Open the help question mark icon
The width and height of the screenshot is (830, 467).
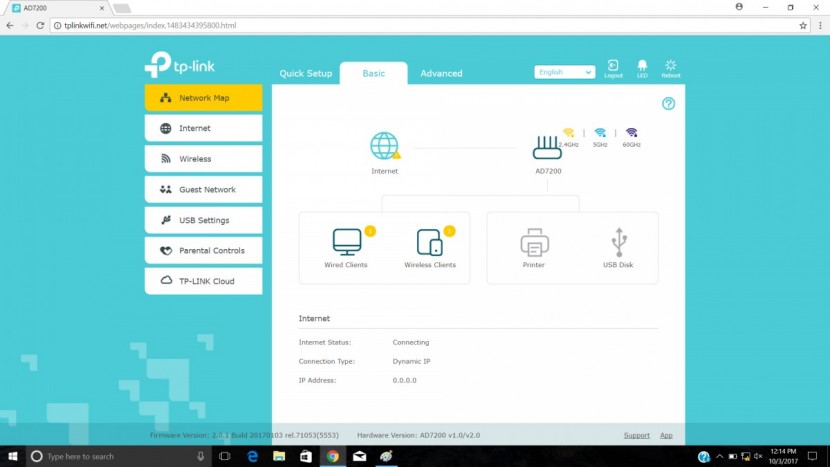coord(669,104)
